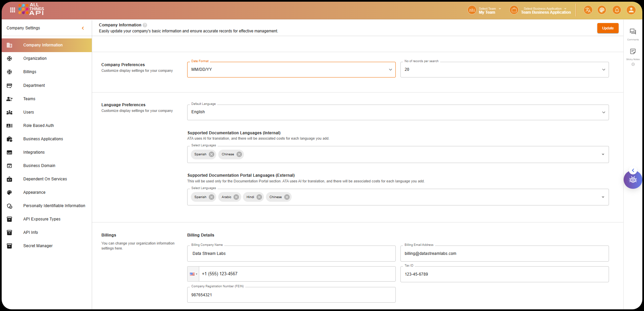Open the Comments panel icon

633,32
